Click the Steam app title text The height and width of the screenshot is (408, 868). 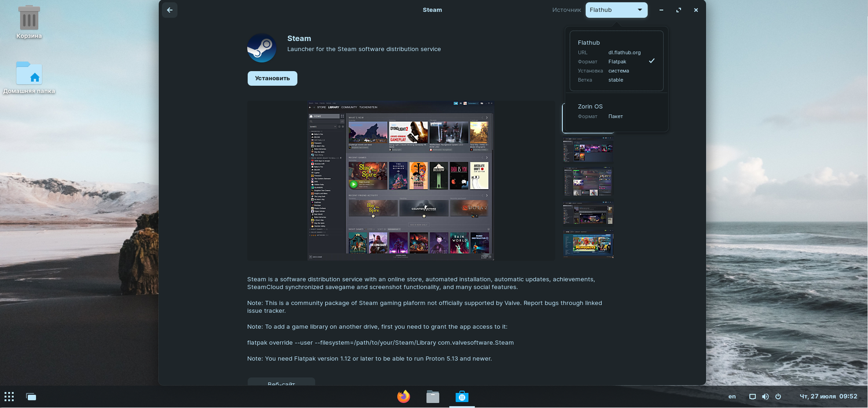pos(299,38)
